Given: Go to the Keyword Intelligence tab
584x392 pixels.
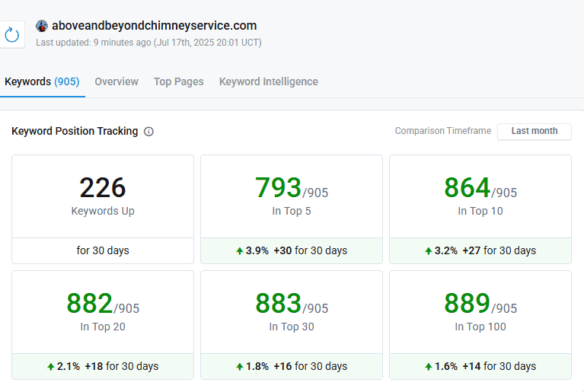Looking at the screenshot, I should click(x=268, y=81).
